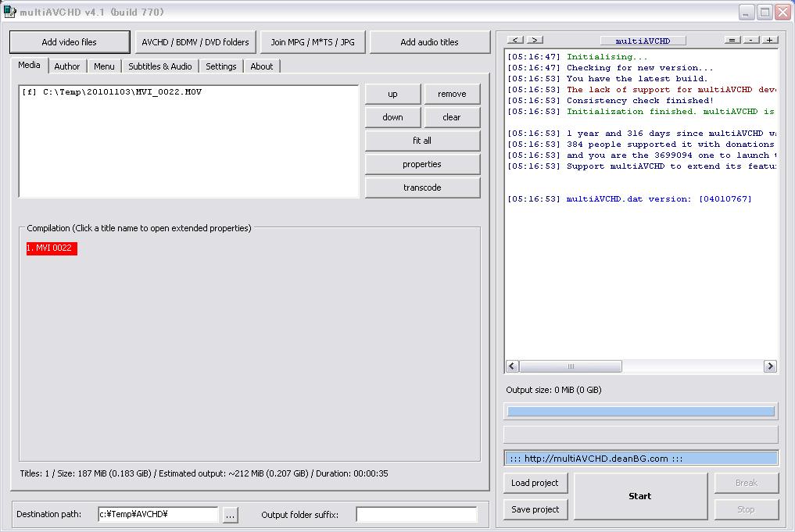This screenshot has height=532, width=795.
Task: Click the 'You have the latest build' log line
Action: [607, 79]
